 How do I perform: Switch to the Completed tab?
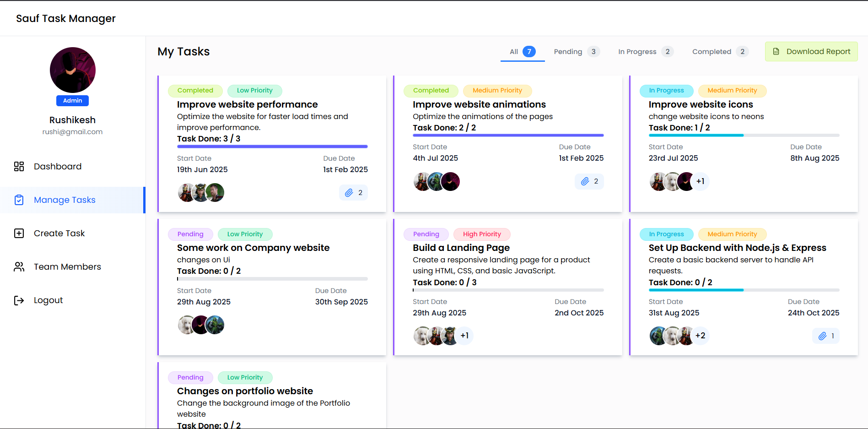click(711, 51)
